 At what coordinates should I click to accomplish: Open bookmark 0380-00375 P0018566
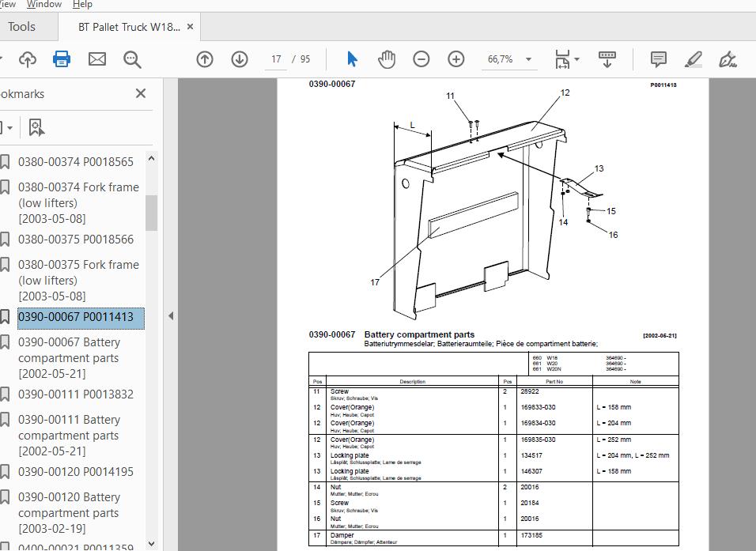(x=76, y=239)
